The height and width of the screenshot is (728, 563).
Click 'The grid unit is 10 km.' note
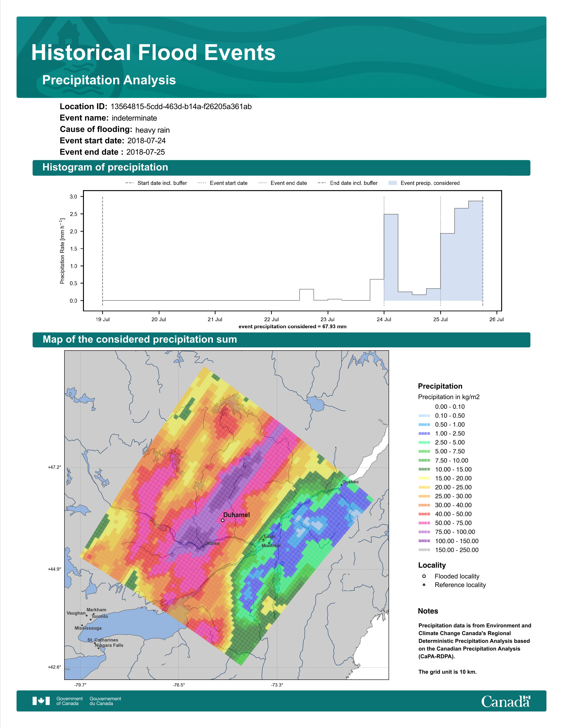448,672
